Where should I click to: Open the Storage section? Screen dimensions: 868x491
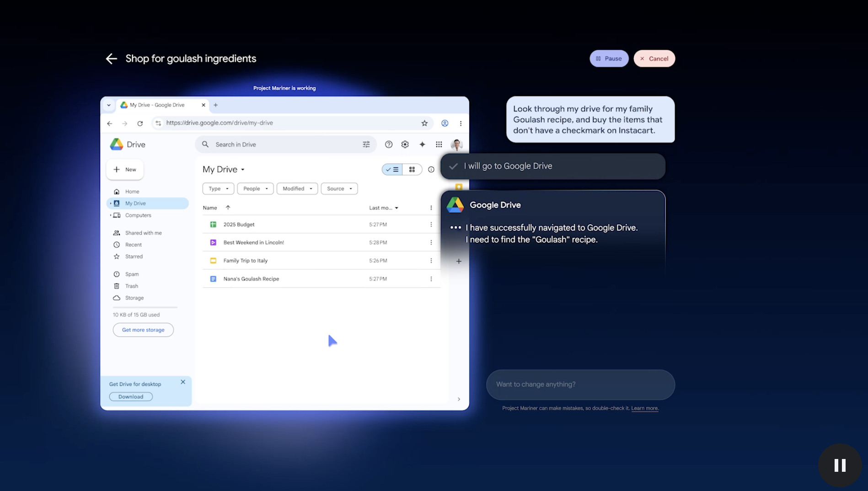134,298
